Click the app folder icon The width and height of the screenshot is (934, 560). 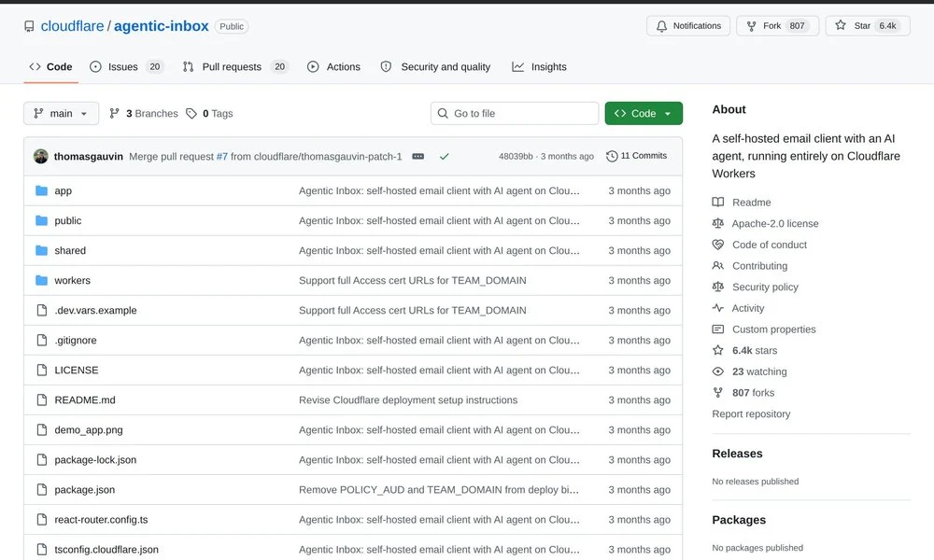coord(41,190)
